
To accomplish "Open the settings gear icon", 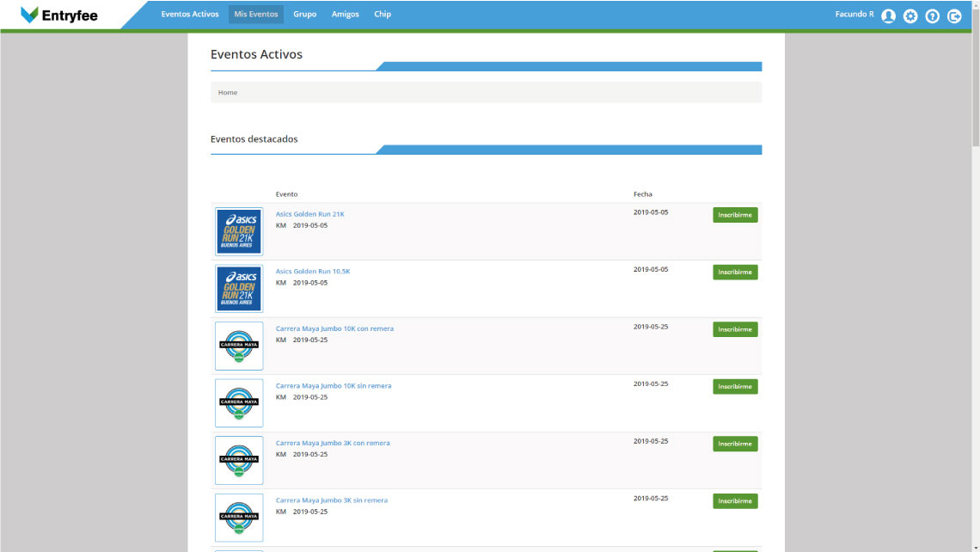I will (x=910, y=16).
